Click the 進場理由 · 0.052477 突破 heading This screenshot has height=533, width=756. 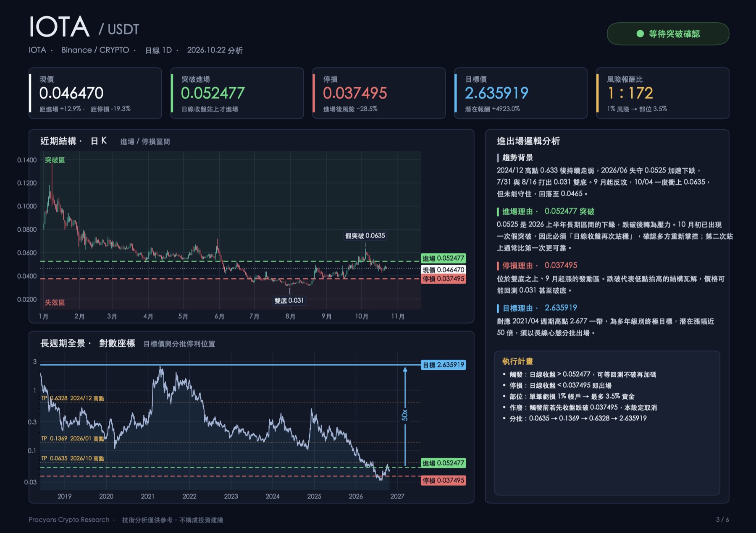point(548,211)
